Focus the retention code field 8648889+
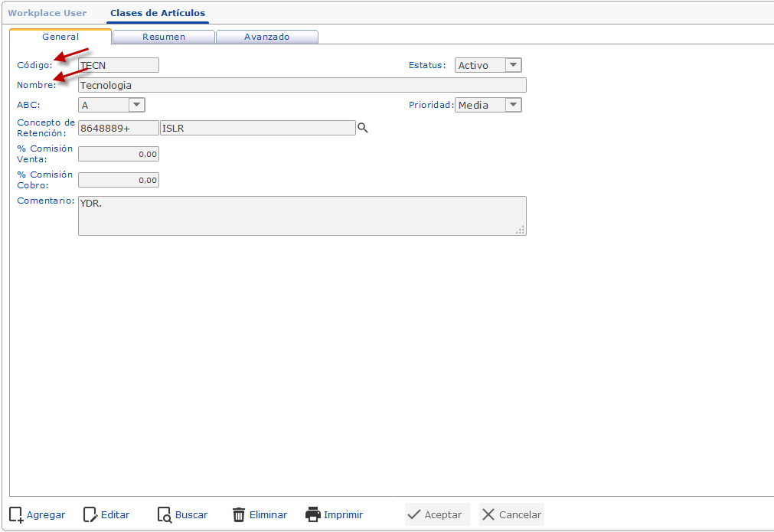Screen dimensions: 774x532 click(119, 128)
